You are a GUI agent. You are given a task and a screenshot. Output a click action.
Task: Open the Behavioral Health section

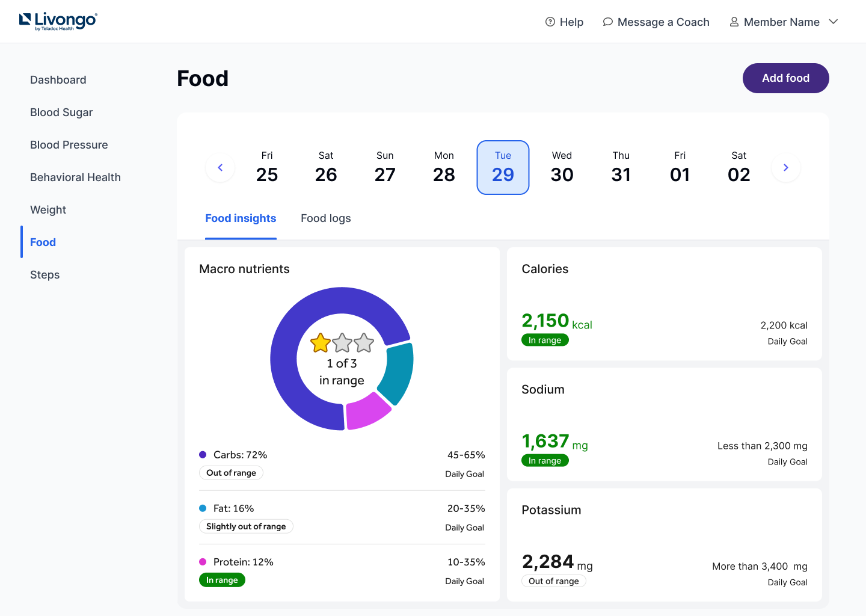[x=75, y=177]
